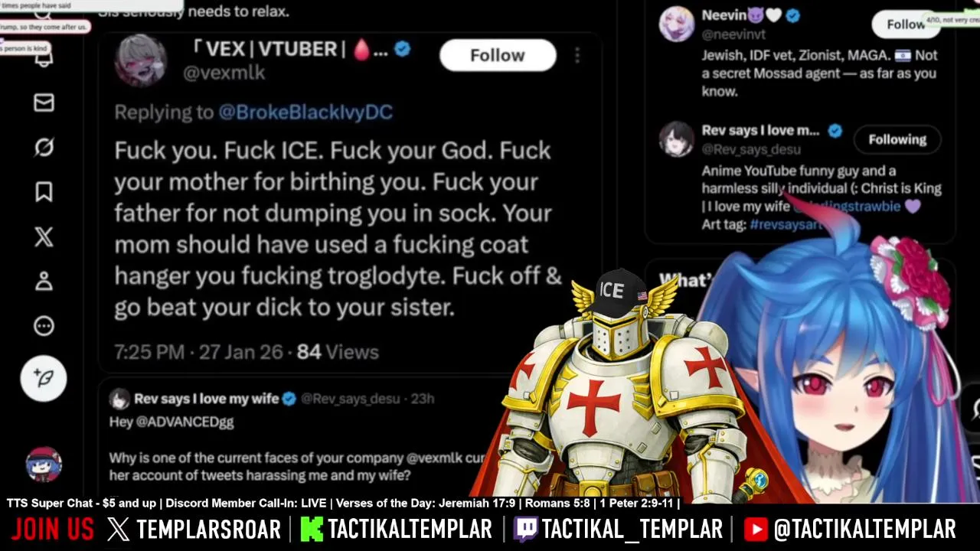This screenshot has height=551, width=980.
Task: Toggle Following button for Rev says
Action: [x=897, y=139]
